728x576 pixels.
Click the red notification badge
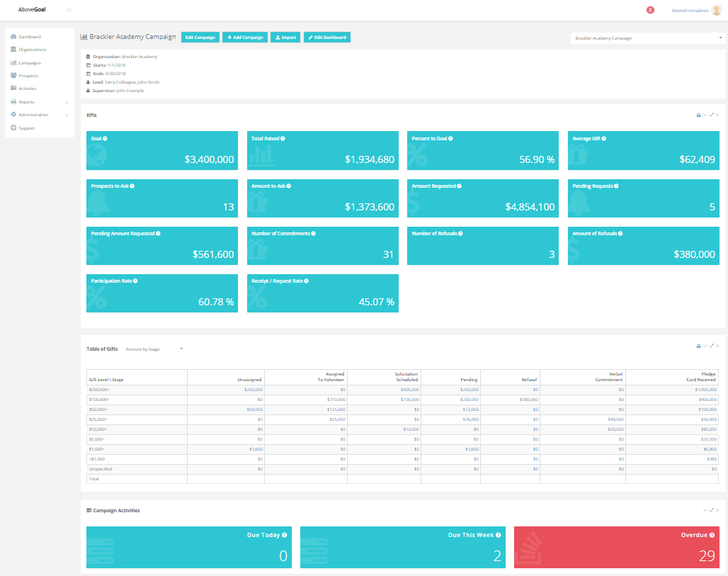(650, 10)
